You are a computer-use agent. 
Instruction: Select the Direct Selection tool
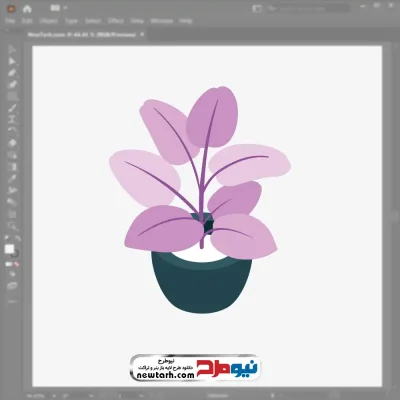coord(12,61)
